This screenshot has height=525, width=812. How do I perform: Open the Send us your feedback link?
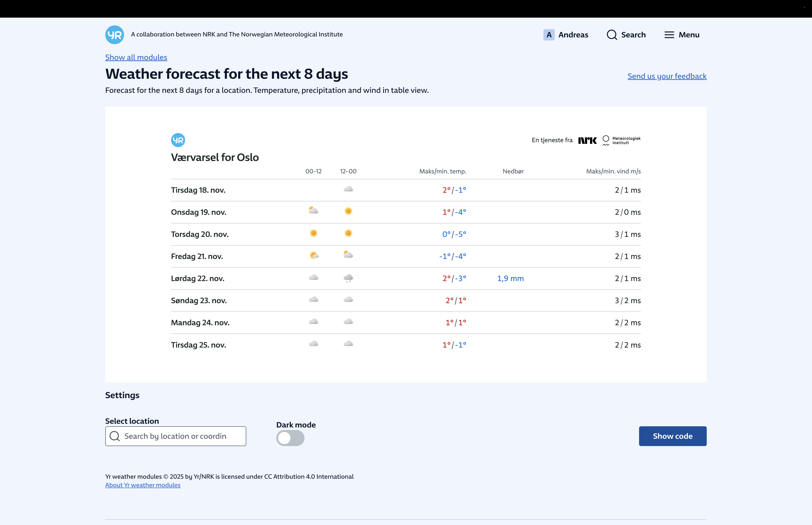(667, 76)
